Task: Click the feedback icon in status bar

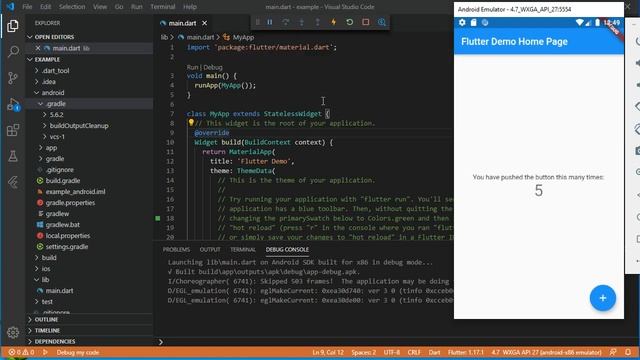Action: click(613, 352)
